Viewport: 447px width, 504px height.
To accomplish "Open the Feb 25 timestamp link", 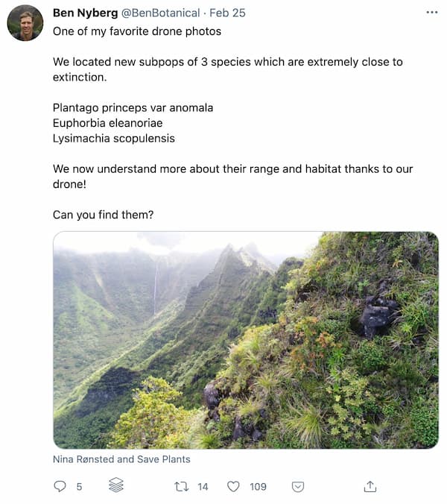I will 229,13.
